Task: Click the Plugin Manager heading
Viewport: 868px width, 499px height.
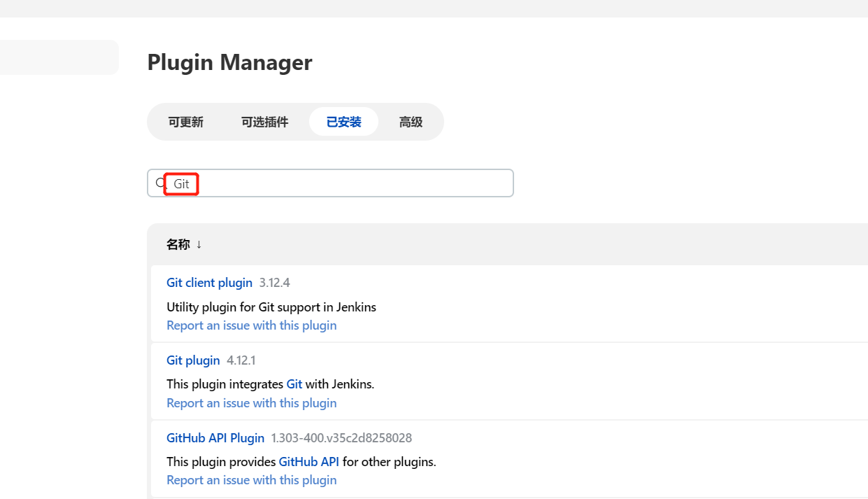Action: pyautogui.click(x=229, y=62)
